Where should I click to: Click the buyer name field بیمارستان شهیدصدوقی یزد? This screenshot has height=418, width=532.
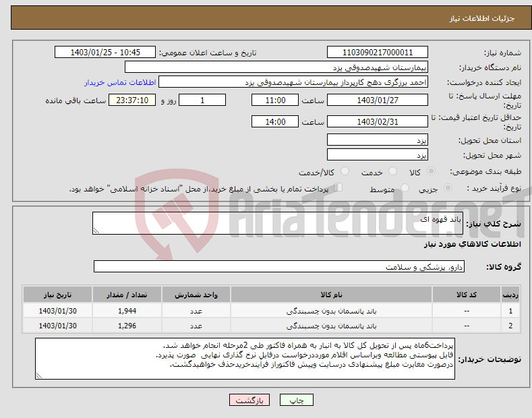pos(276,67)
